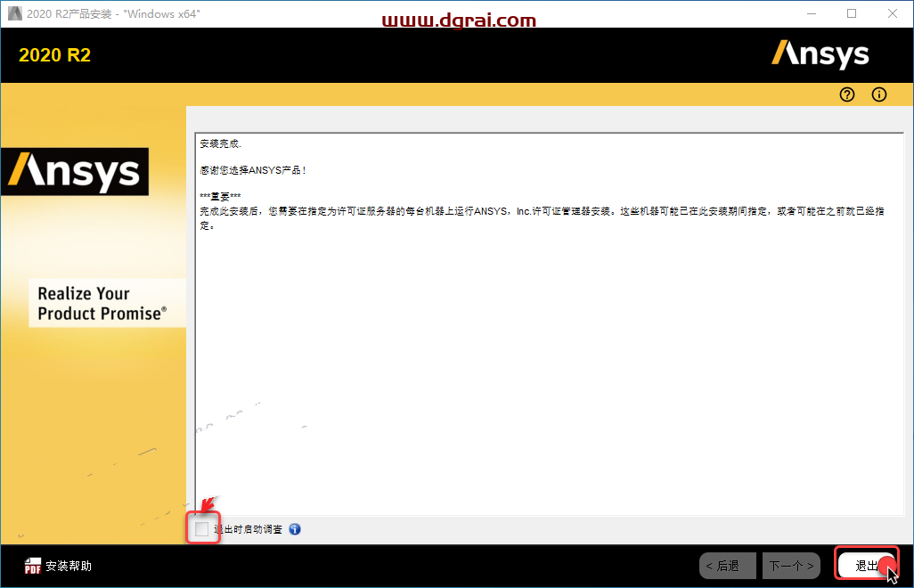Image resolution: width=914 pixels, height=588 pixels.
Task: Click the < 后退 back button
Action: click(728, 566)
